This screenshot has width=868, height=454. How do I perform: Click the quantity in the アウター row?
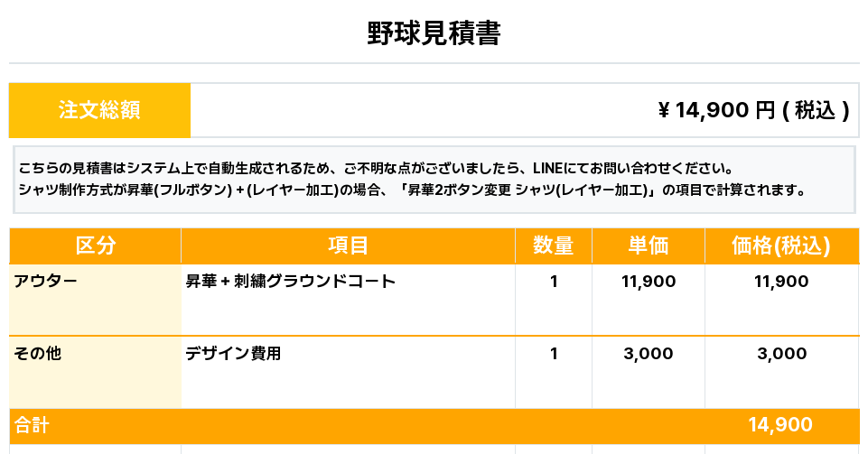(x=554, y=282)
